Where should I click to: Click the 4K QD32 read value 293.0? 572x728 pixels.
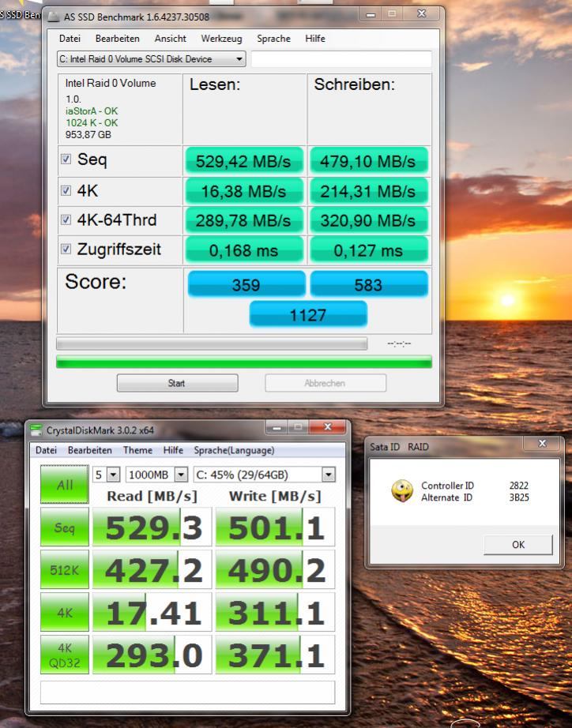(152, 655)
